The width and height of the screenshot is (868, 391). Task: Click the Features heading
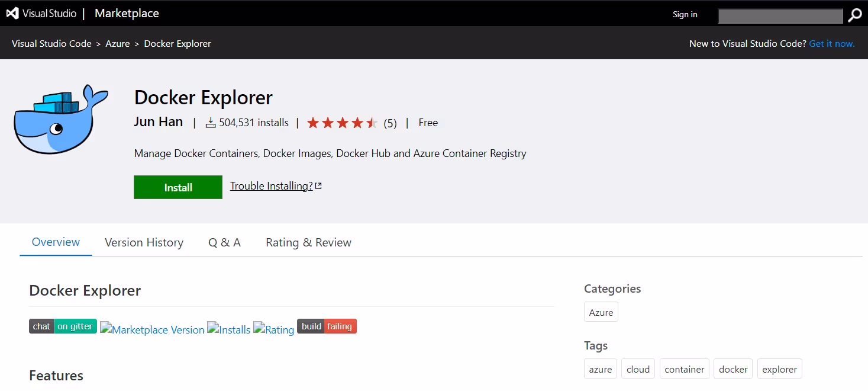[56, 376]
